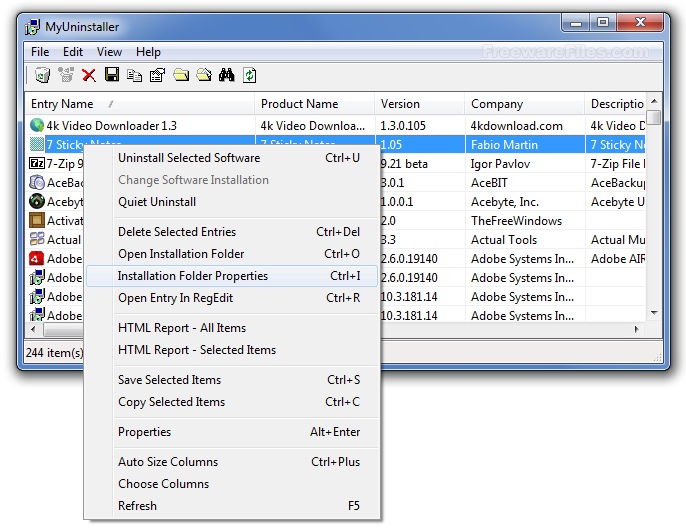
Task: Open the View menu
Action: (x=109, y=52)
